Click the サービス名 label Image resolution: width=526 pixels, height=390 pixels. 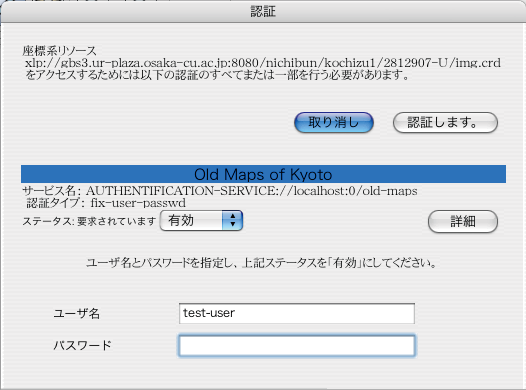tap(52, 191)
